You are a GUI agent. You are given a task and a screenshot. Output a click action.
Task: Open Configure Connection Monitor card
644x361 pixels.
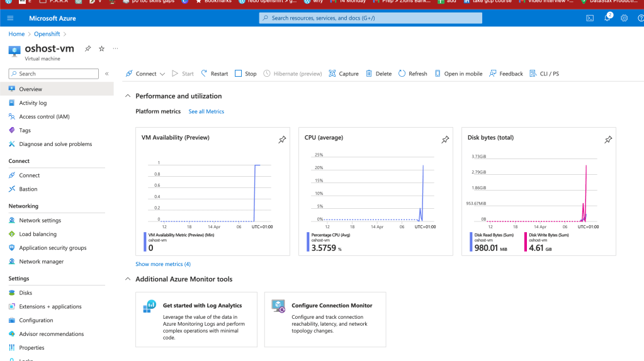pyautogui.click(x=325, y=319)
